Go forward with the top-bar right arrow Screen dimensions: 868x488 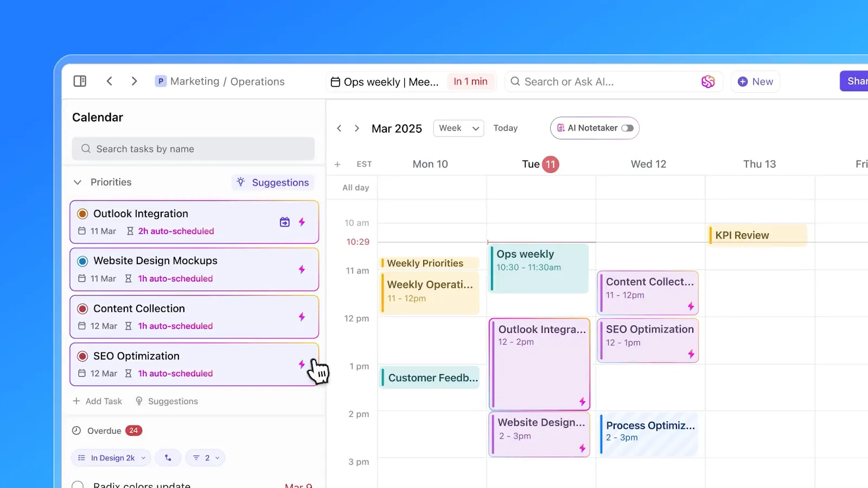(x=134, y=81)
